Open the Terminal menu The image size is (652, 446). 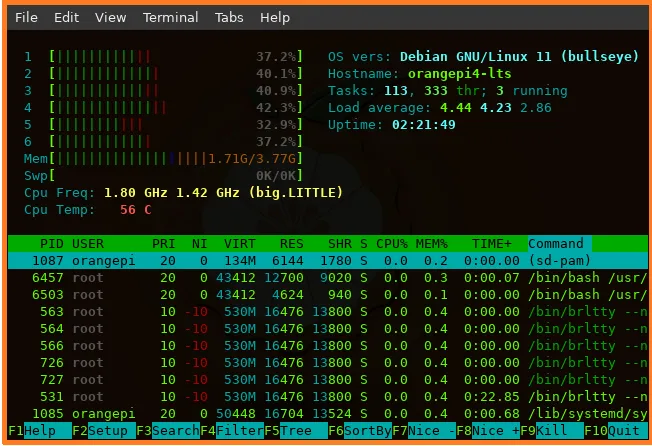click(x=170, y=18)
